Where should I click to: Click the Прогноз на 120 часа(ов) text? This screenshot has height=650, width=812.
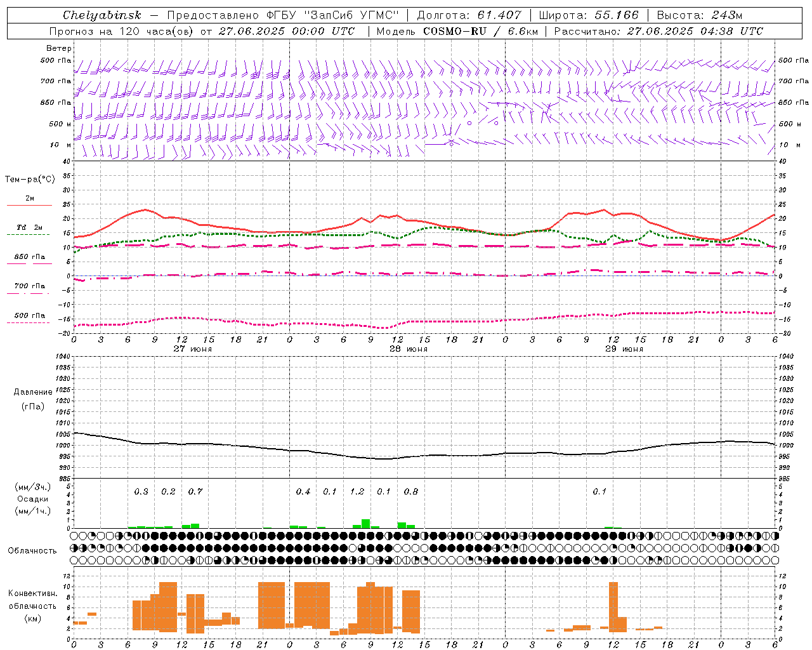[x=122, y=31]
